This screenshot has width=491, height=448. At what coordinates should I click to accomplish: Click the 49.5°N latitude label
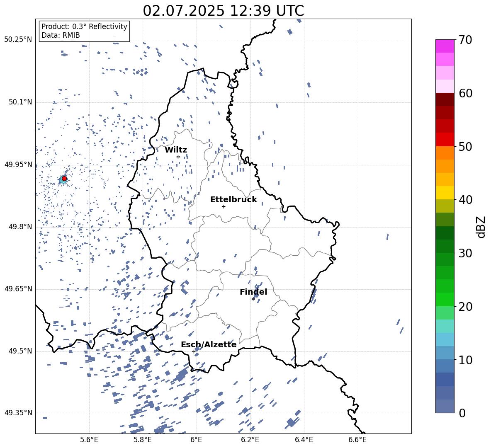click(x=20, y=351)
